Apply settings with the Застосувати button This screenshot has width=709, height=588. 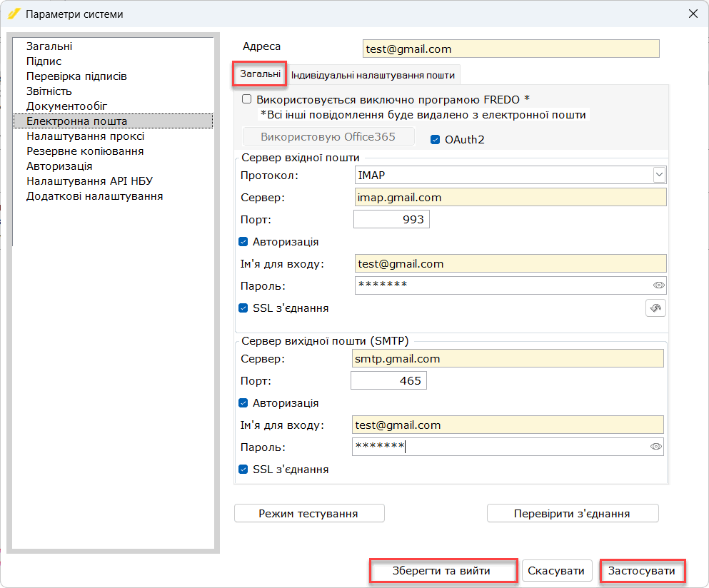click(x=642, y=571)
